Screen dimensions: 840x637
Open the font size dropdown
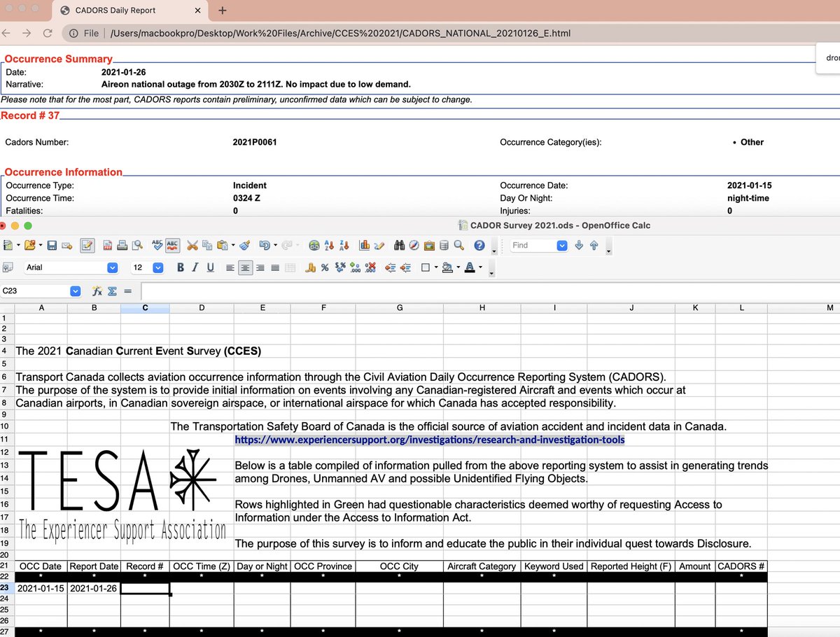157,267
